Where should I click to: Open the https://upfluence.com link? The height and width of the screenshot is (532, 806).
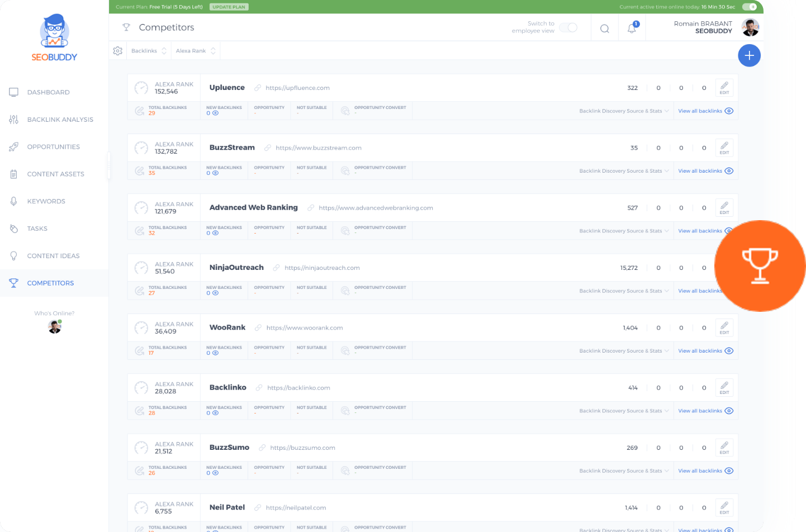[x=297, y=88]
